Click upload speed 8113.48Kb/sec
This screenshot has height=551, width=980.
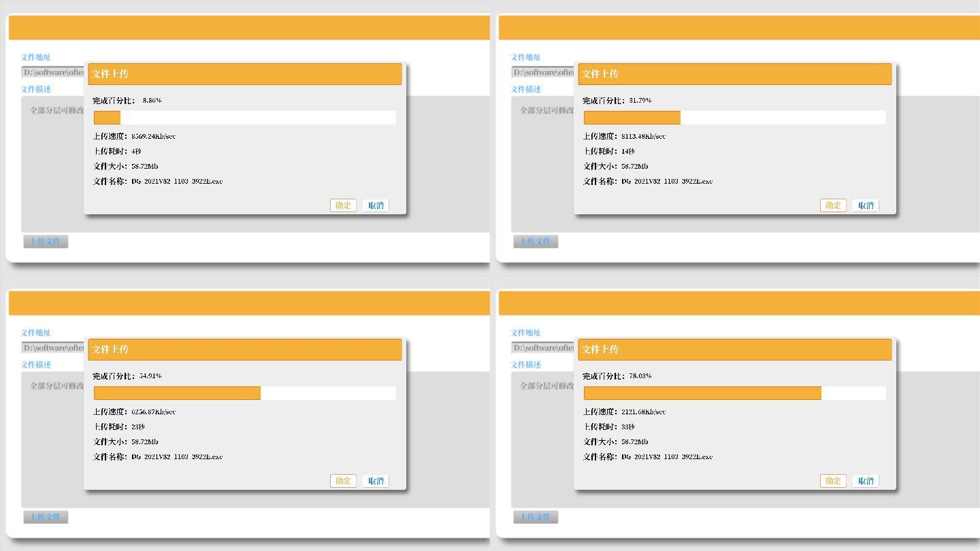(x=643, y=136)
